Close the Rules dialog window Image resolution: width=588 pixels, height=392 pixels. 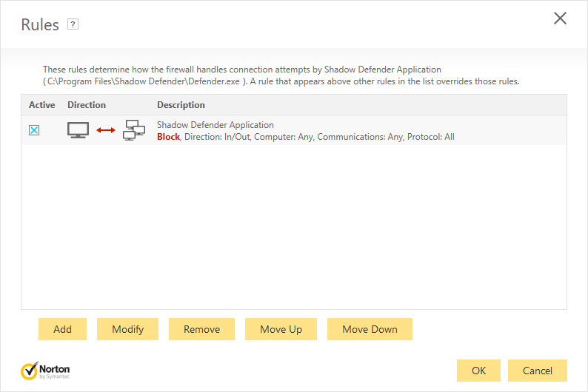560,18
